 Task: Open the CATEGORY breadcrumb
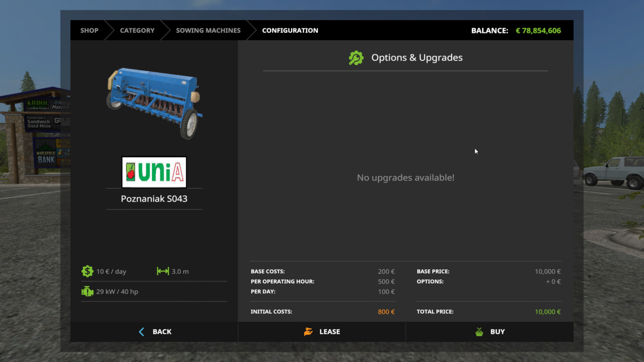137,30
